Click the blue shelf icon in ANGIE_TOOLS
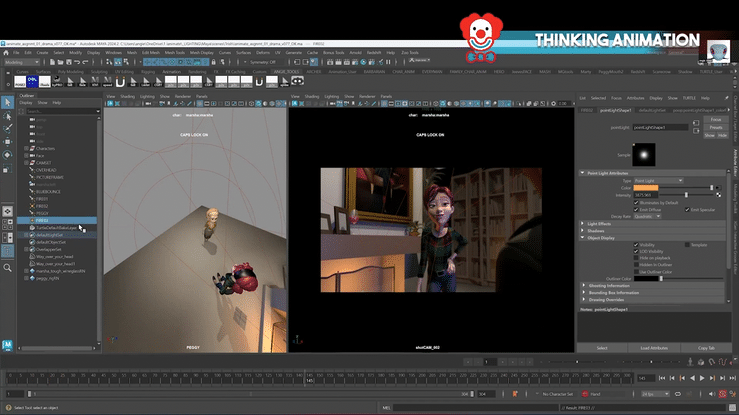Image resolution: width=739 pixels, height=415 pixels. pyautogui.click(x=32, y=82)
